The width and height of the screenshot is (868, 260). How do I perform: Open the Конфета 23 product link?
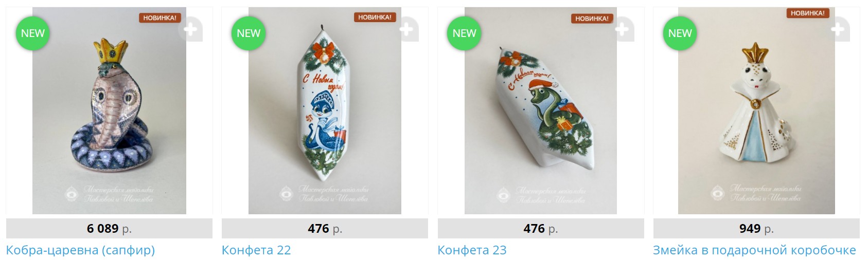[x=472, y=250]
